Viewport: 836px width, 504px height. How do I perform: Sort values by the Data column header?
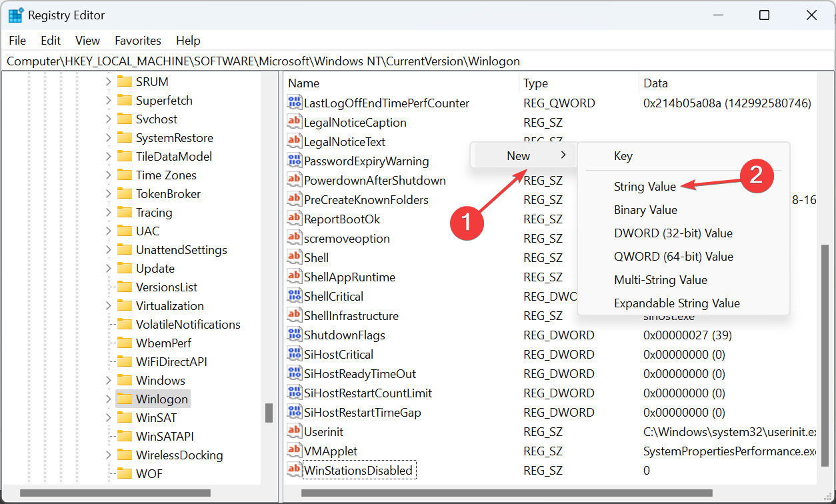pyautogui.click(x=727, y=83)
